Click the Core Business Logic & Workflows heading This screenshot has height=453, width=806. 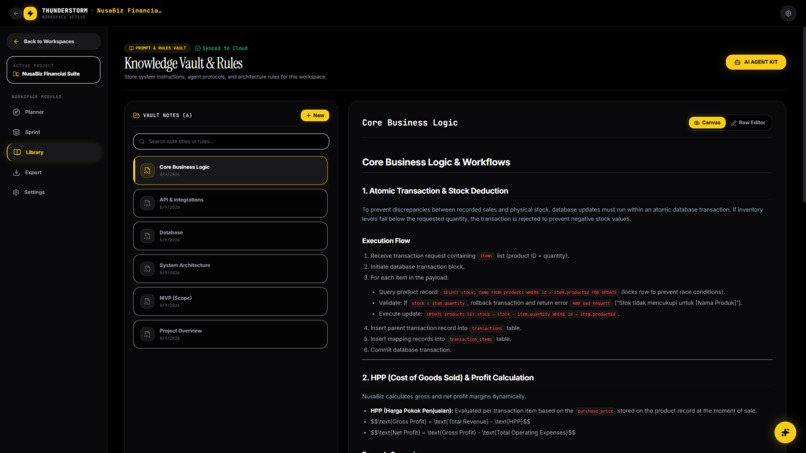click(436, 162)
